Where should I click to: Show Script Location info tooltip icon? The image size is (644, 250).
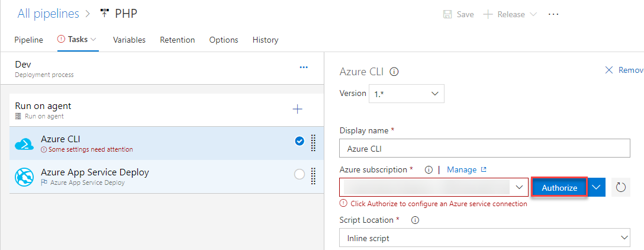pos(415,220)
